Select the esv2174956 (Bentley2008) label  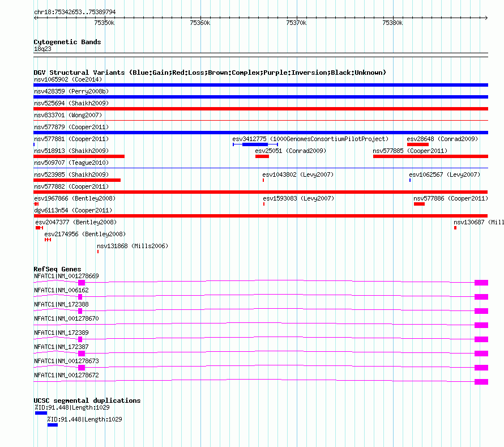click(x=85, y=234)
